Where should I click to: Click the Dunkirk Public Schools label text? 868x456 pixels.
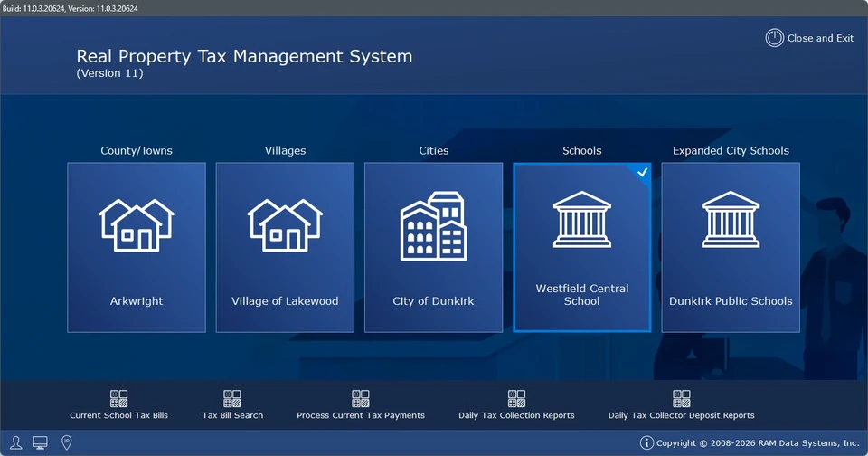[731, 301]
